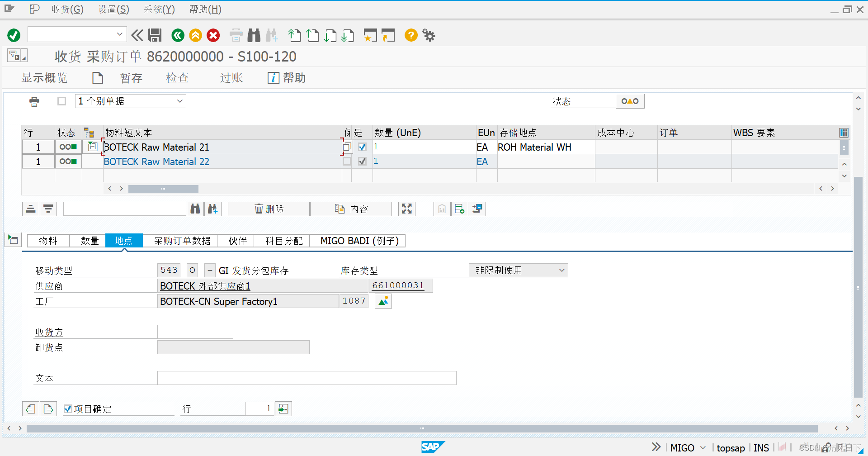The height and width of the screenshot is (456, 868).
Task: Toggle item OK checkbox for Raw Material 22
Action: (x=362, y=161)
